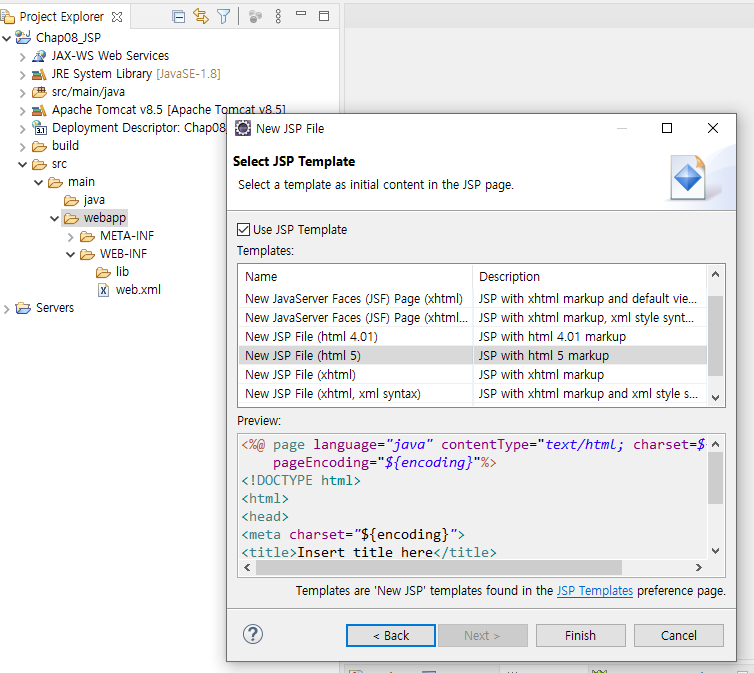The height and width of the screenshot is (673, 754).
Task: Click the Name column header
Action: (356, 277)
